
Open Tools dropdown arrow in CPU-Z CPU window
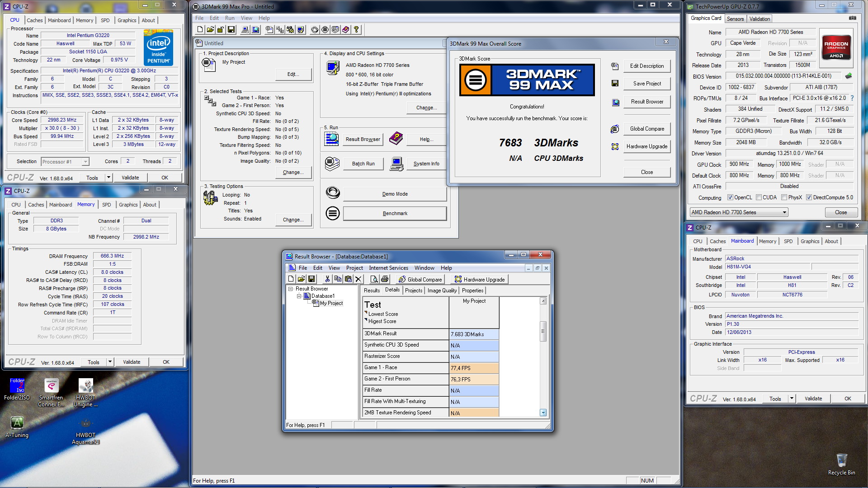pos(108,178)
